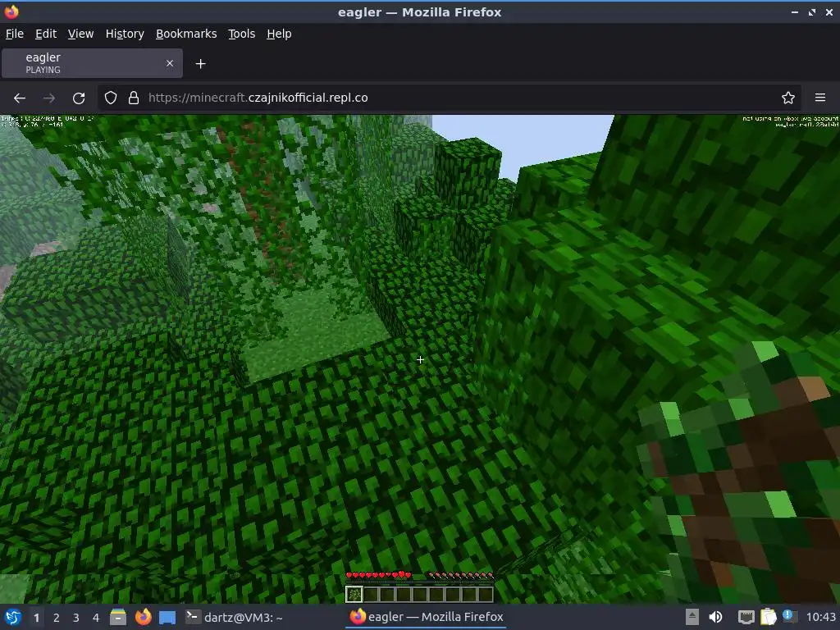840x630 pixels.
Task: Open the Firefox hamburger menu
Action: point(820,98)
